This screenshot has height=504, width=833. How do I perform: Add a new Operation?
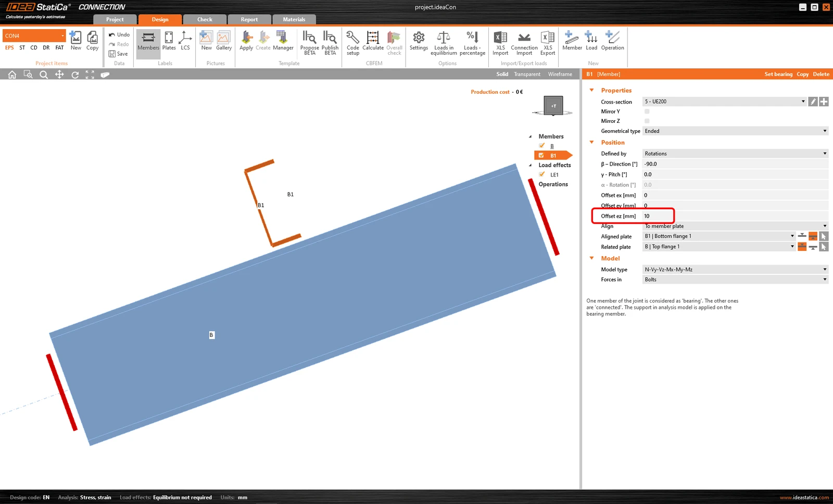point(612,41)
